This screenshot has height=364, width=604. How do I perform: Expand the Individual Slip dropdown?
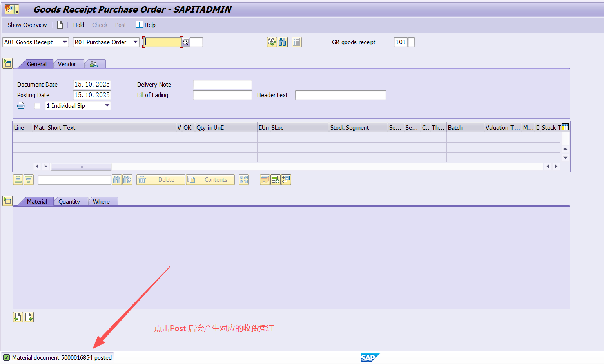[107, 105]
